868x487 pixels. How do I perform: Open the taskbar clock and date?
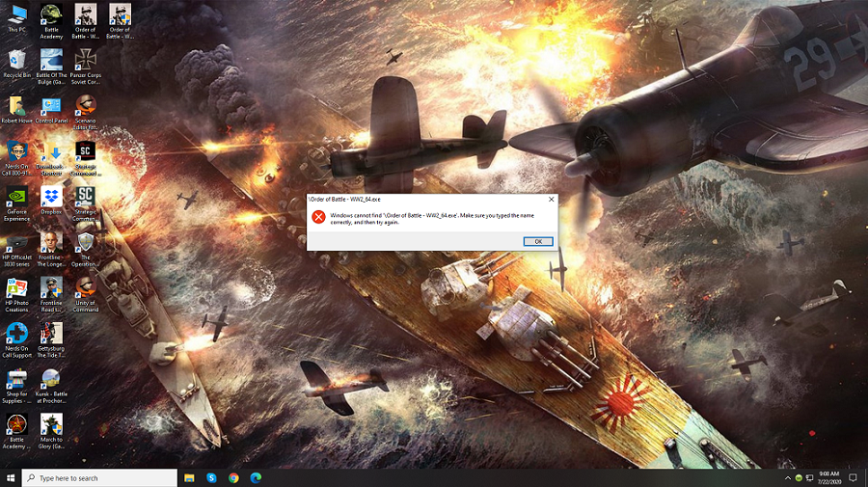[x=829, y=477]
